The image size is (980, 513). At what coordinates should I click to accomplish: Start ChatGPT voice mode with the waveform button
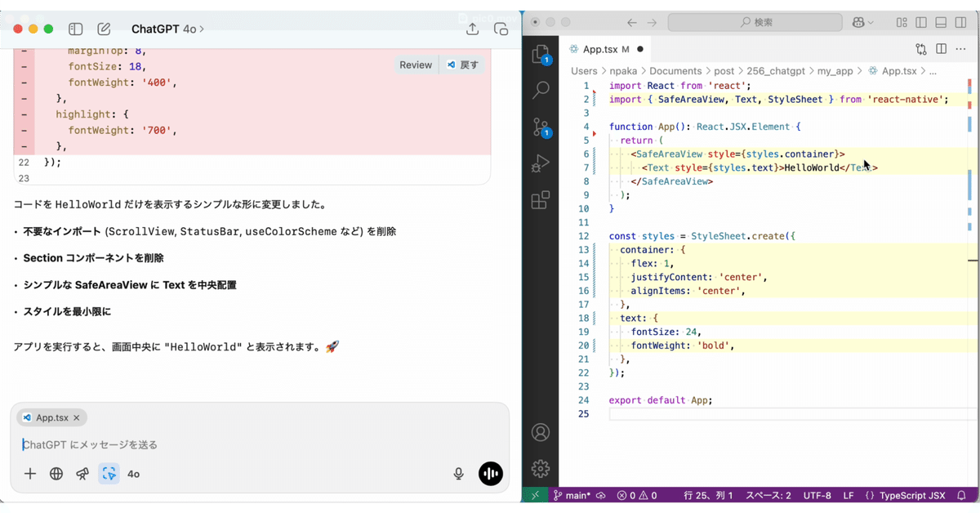click(x=490, y=474)
